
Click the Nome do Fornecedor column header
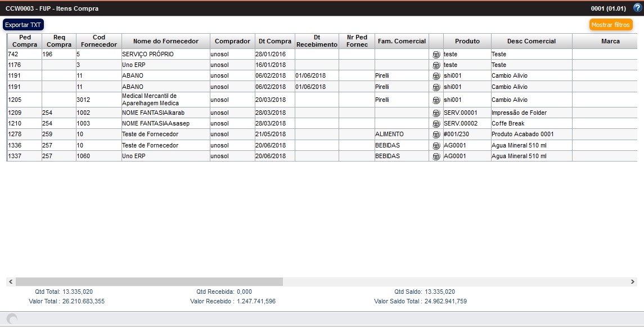[x=165, y=41]
